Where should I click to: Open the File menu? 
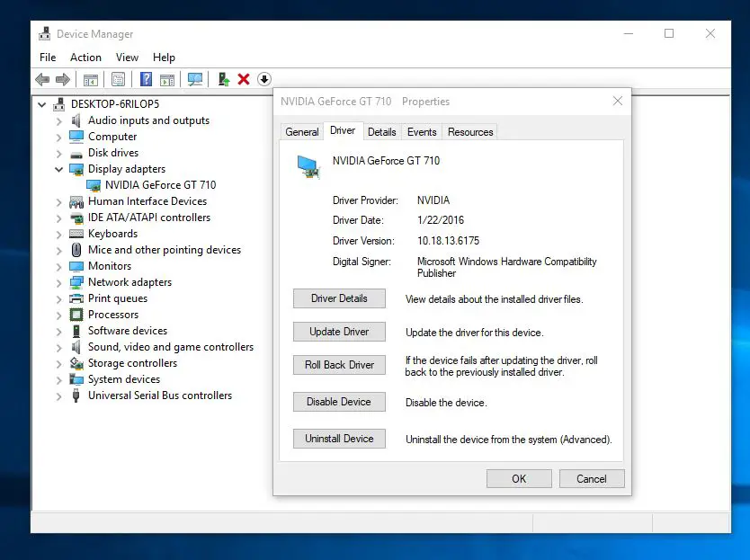click(48, 58)
